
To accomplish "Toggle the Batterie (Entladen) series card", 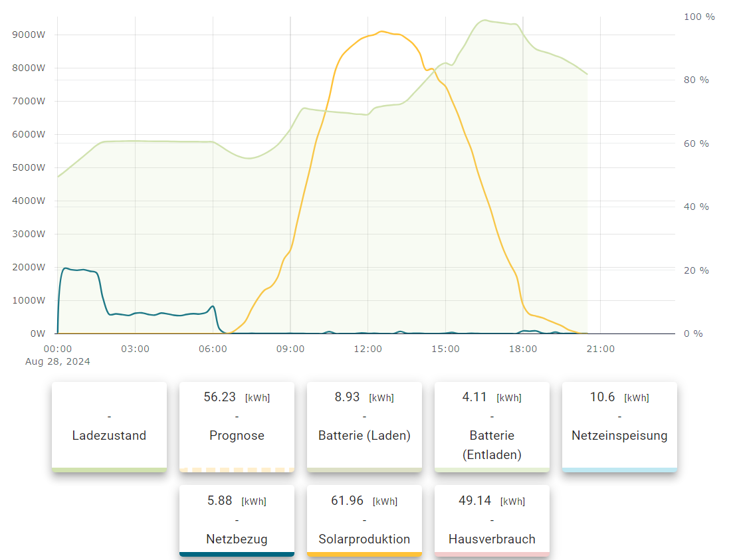I will (x=492, y=426).
